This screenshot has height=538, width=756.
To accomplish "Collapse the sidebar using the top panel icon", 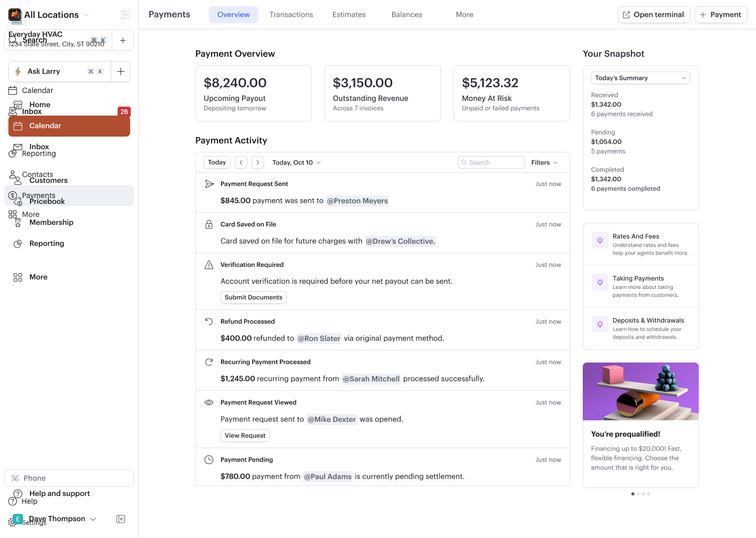I will tap(125, 15).
